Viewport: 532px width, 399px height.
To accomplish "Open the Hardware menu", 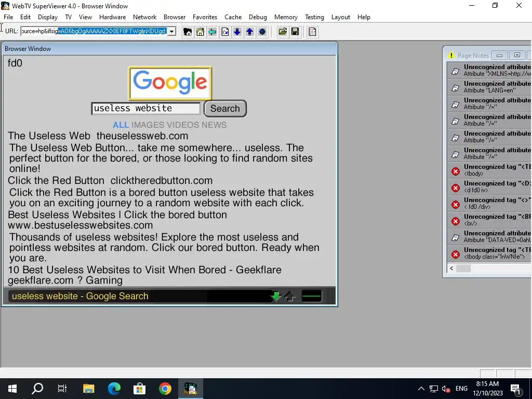I will (x=112, y=17).
